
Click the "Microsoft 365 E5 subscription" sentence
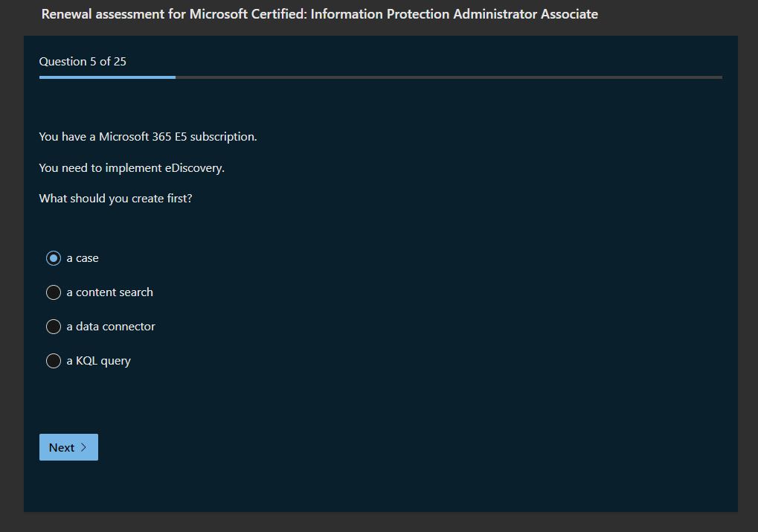pyautogui.click(x=148, y=137)
